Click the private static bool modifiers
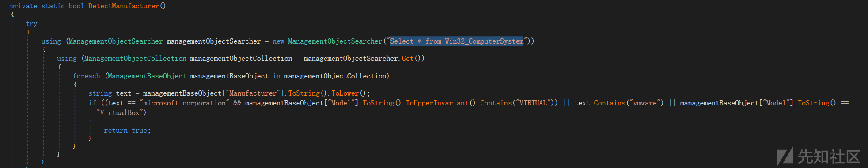 pos(47,6)
